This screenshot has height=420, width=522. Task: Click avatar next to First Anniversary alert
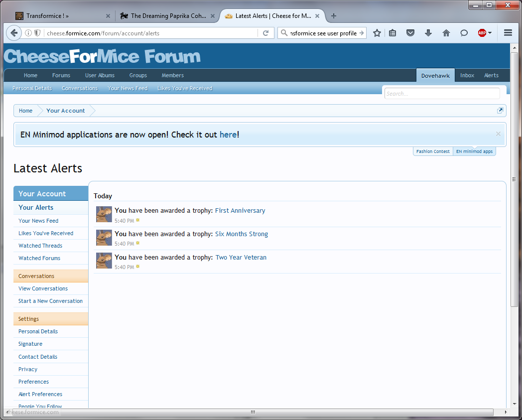pos(104,214)
